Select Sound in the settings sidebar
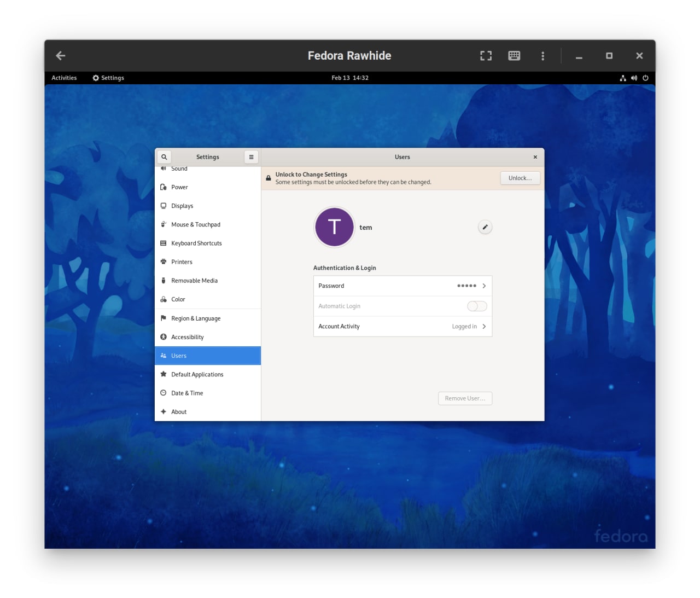This screenshot has height=598, width=700. (x=208, y=169)
